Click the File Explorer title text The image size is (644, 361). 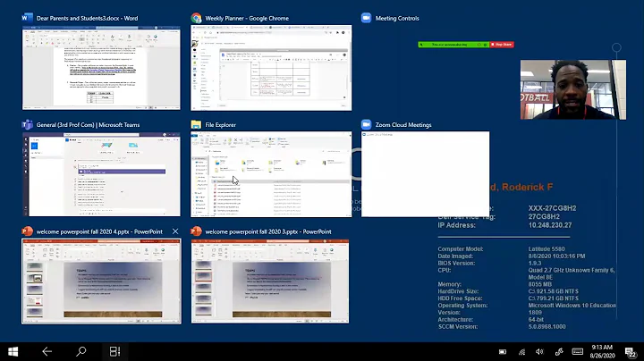[x=221, y=125]
